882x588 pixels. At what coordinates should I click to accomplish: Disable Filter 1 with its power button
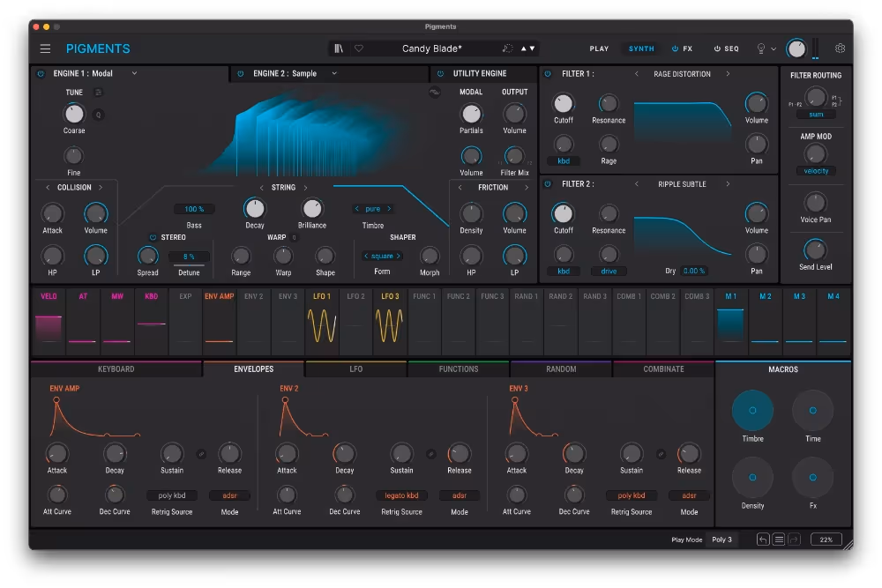pos(548,74)
